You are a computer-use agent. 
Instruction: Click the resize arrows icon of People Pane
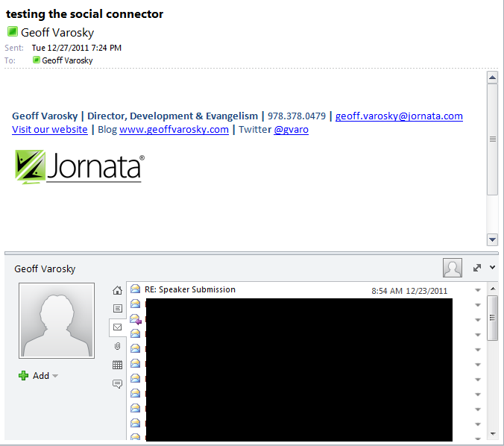(477, 268)
